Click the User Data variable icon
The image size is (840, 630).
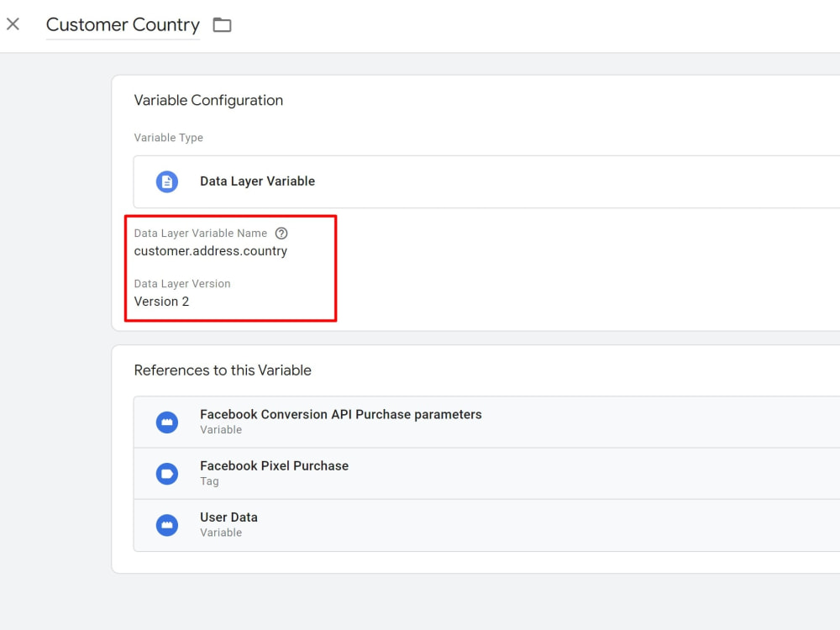167,525
